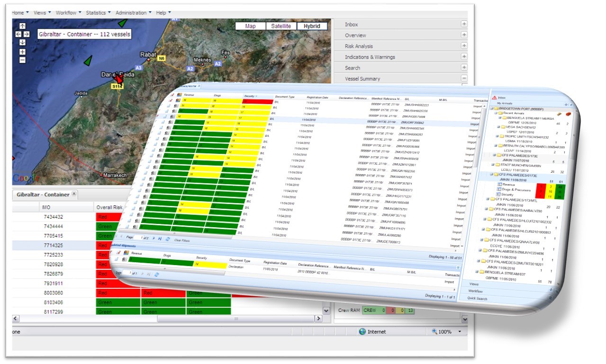Click the red package icon in Recent Arrivals
The height and width of the screenshot is (364, 606).
click(x=569, y=114)
